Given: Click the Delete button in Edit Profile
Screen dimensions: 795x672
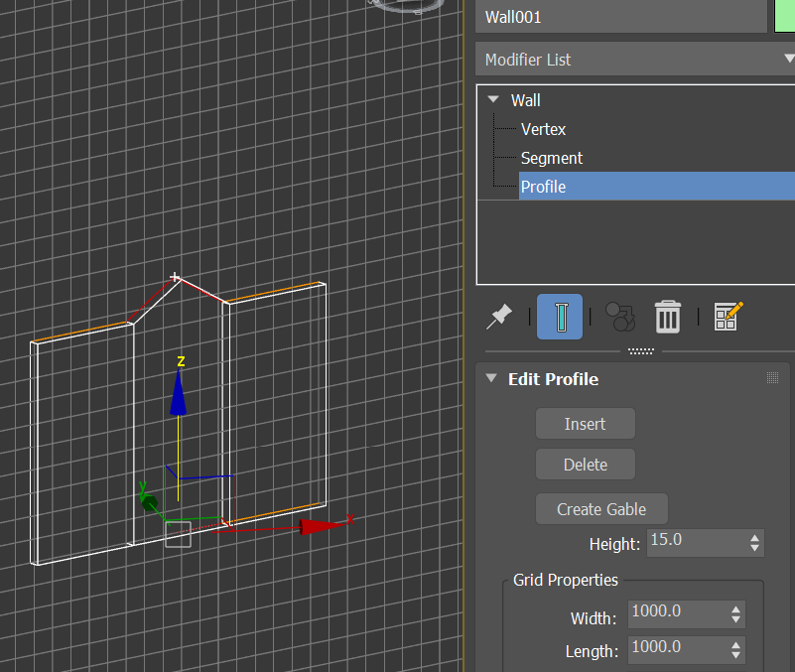Looking at the screenshot, I should coord(585,464).
